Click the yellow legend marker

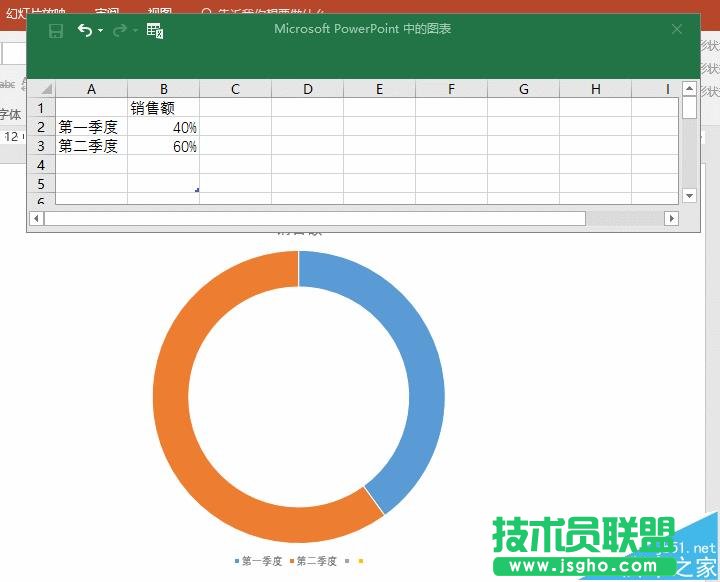(x=361, y=561)
